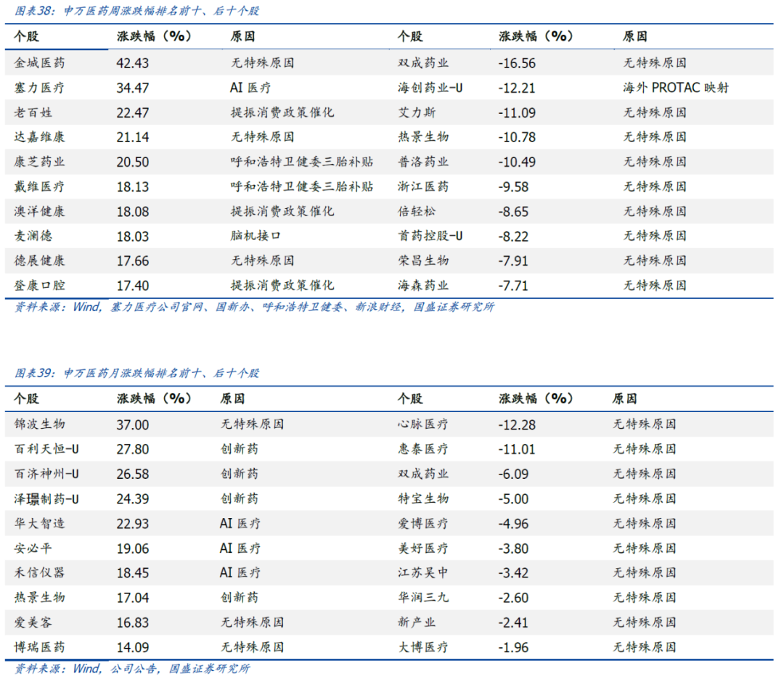Click stock name 新产业
Viewport: 784px width, 687px height.
coord(417,622)
